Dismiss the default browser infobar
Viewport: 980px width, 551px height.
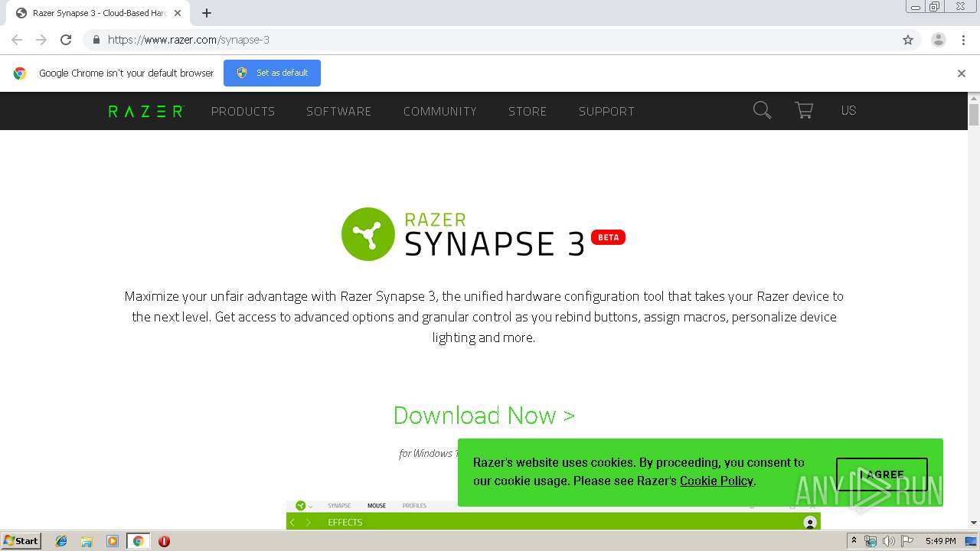coord(962,73)
